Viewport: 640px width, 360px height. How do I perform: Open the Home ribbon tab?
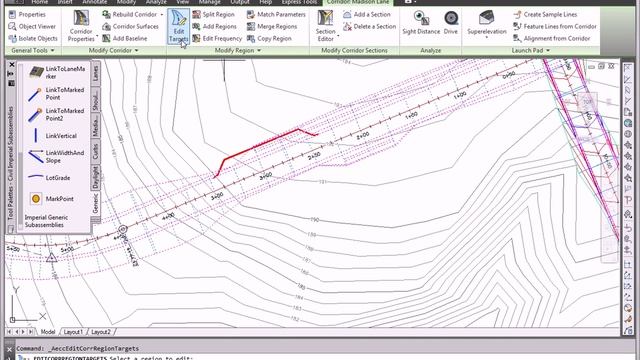40,2
